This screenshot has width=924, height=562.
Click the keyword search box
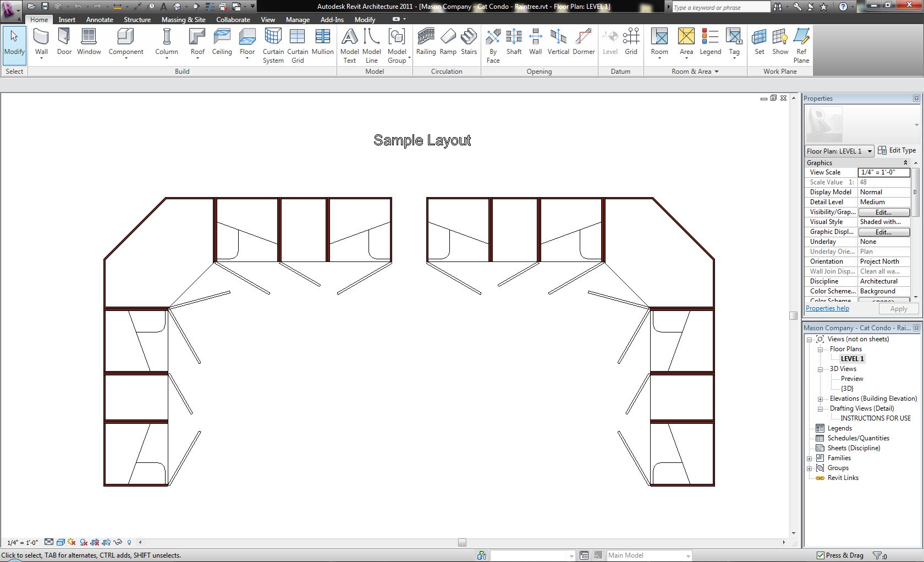point(721,7)
